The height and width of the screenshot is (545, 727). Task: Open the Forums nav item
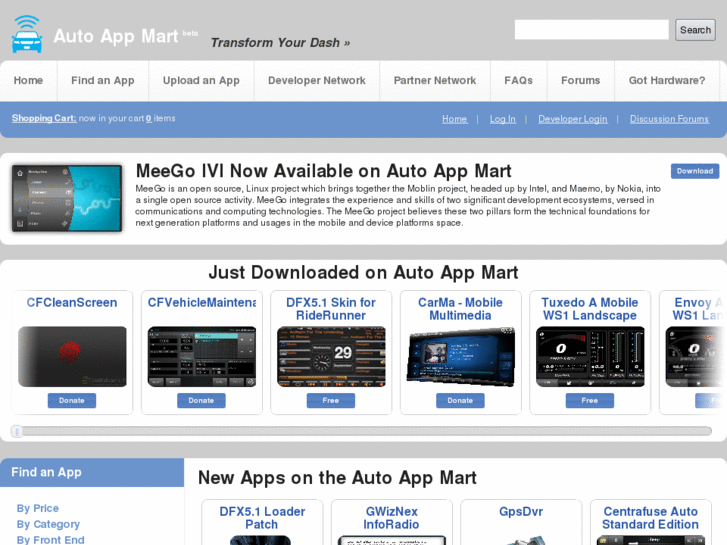click(580, 81)
